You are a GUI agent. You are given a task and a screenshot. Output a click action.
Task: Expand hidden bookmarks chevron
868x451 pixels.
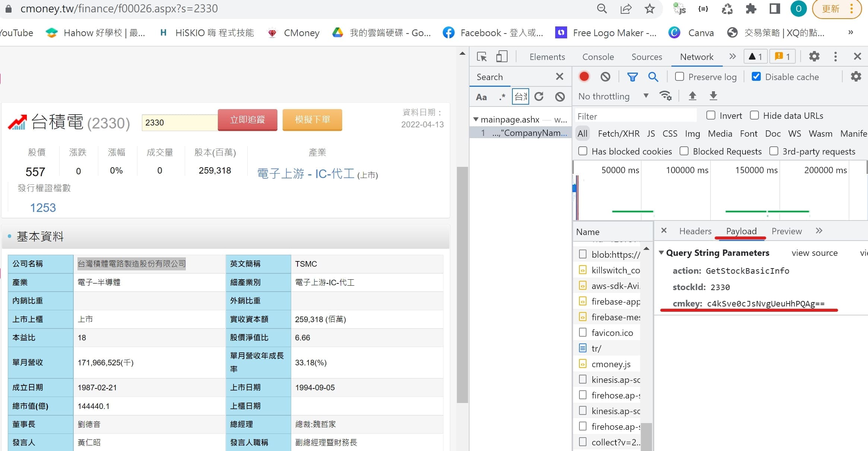click(x=850, y=32)
